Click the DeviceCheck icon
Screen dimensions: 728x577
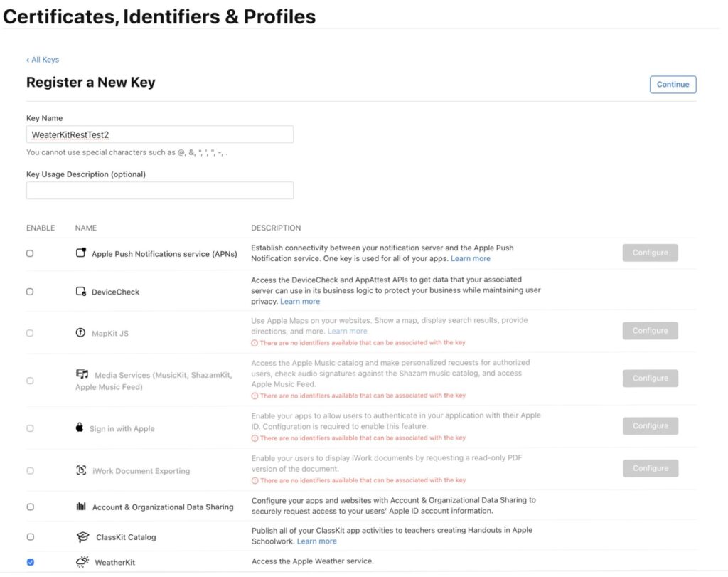pyautogui.click(x=81, y=292)
